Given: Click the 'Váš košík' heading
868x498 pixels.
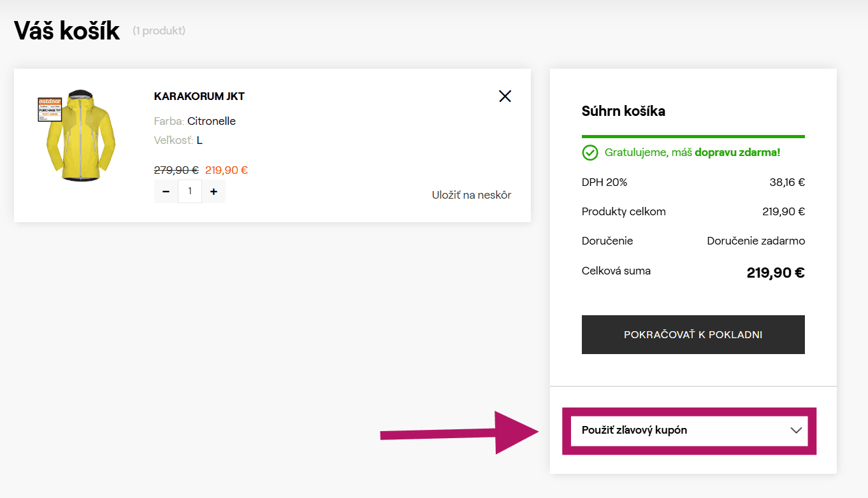Looking at the screenshot, I should pyautogui.click(x=67, y=31).
